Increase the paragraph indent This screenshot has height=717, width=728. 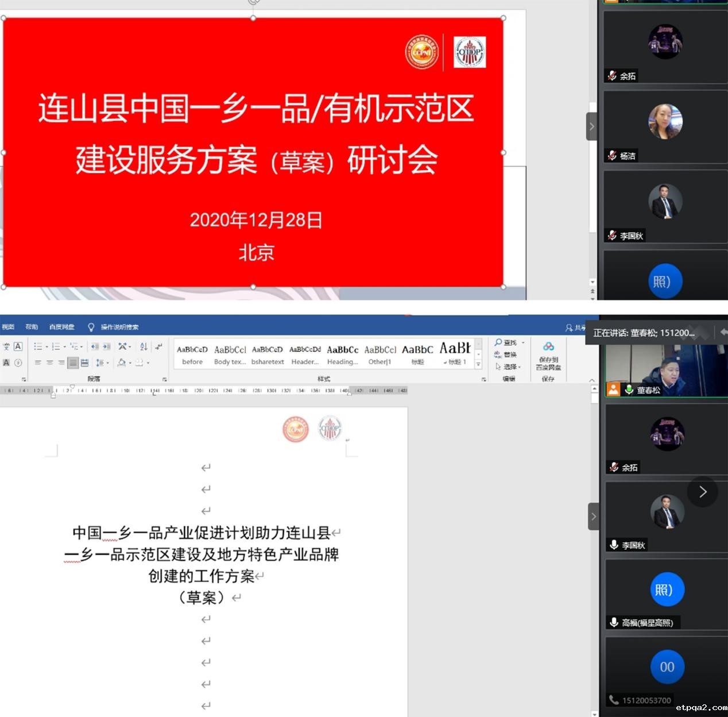tap(106, 346)
